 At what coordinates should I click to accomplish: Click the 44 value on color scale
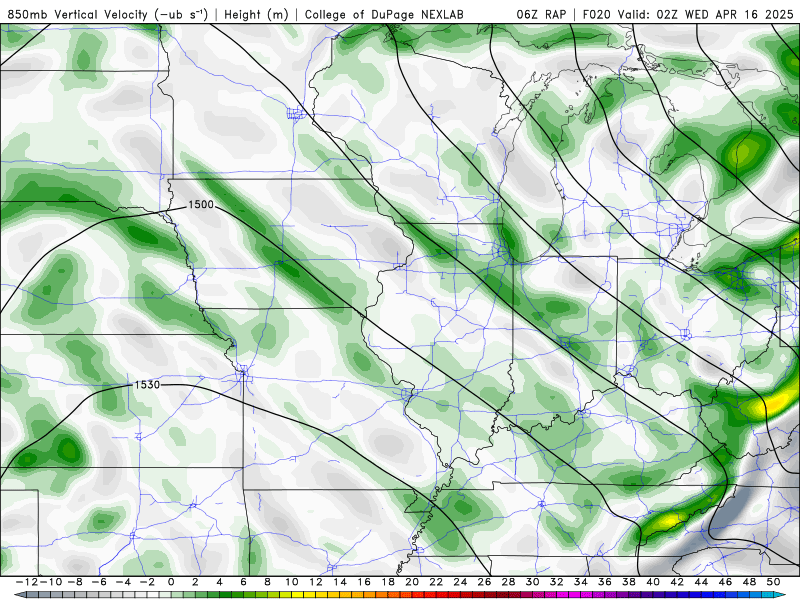coord(701,582)
